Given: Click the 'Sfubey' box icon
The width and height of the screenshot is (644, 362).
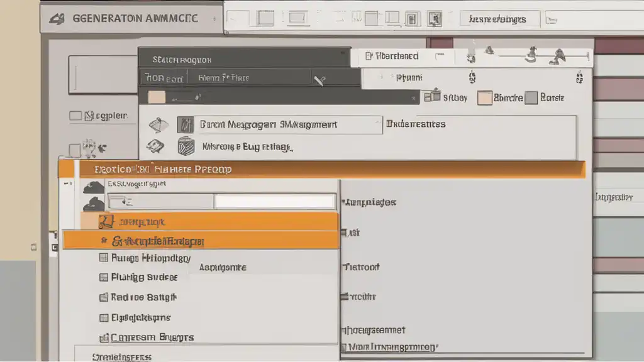Looking at the screenshot, I should pos(432,96).
